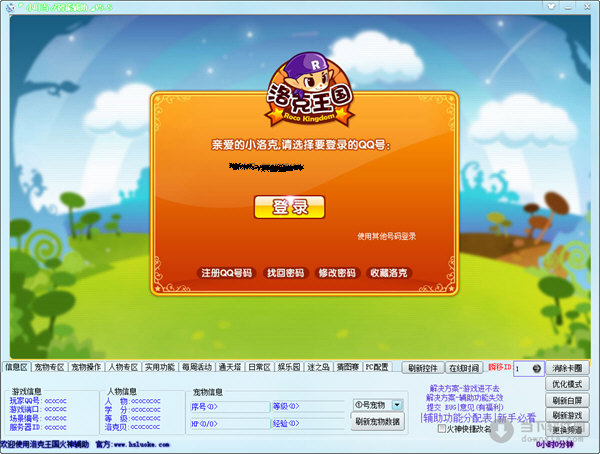The height and width of the screenshot is (454, 600).
Task: Switch to the PC配置 tab
Action: point(377,367)
